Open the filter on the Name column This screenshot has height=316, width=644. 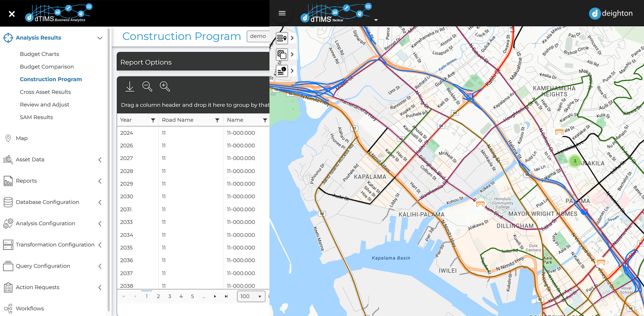[265, 120]
